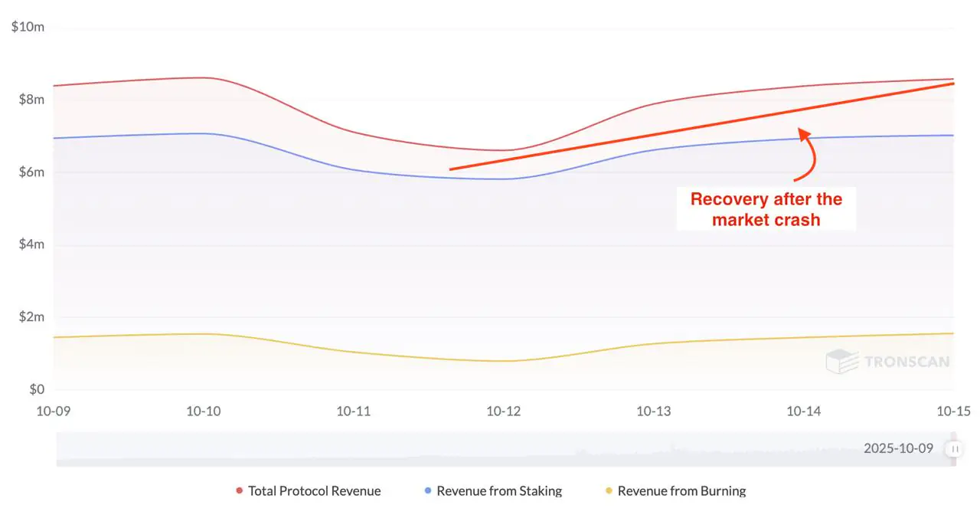Toggle the Total Protocol Revenue series label

(314, 491)
